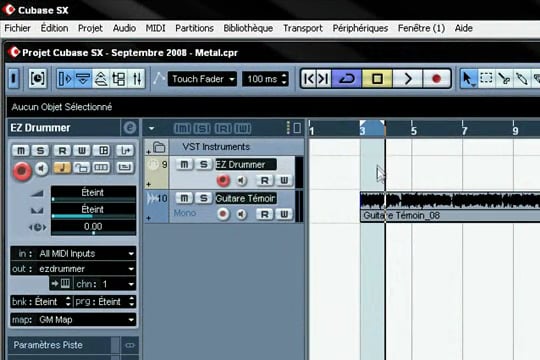Open the Édition menu
Image resolution: width=540 pixels, height=360 pixels.
pos(54,28)
